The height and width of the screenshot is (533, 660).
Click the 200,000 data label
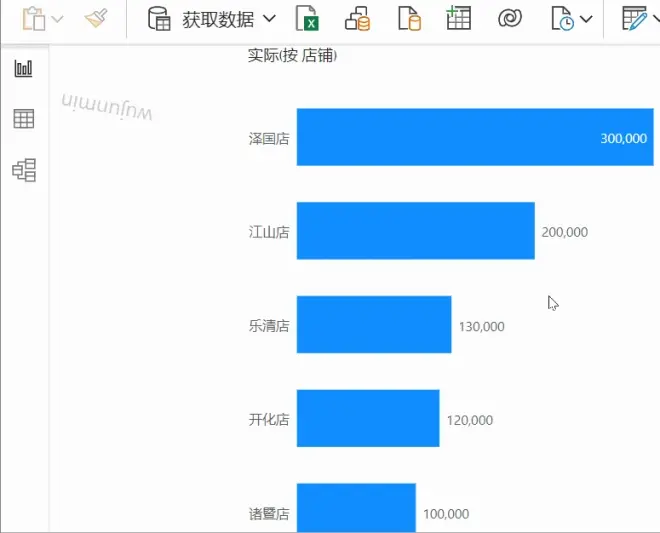[x=565, y=232]
